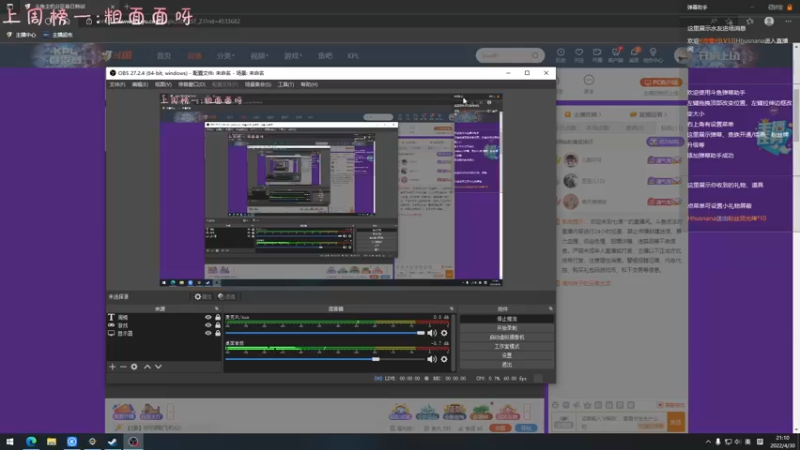Adjust the microphone/Aux volume slider
The width and height of the screenshot is (800, 450).
325,333
